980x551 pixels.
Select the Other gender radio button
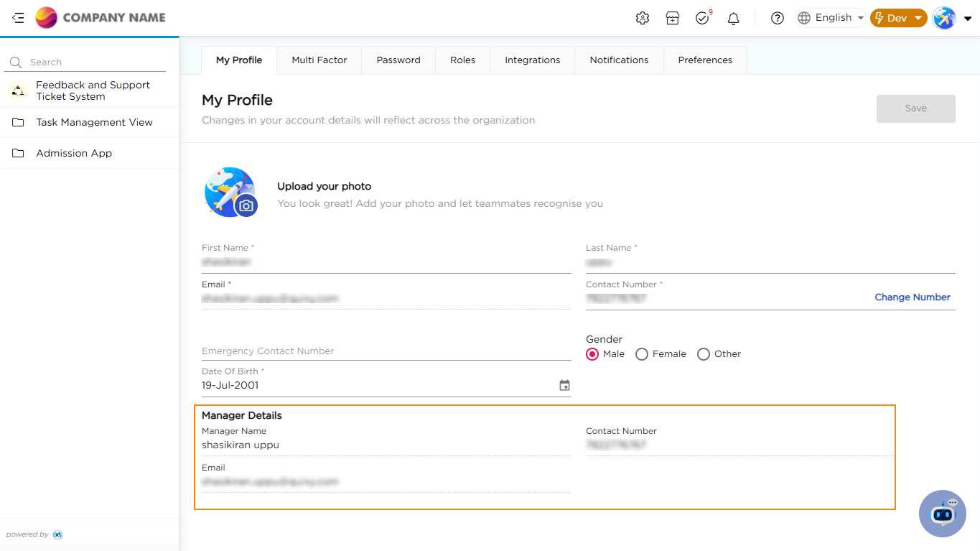point(704,354)
